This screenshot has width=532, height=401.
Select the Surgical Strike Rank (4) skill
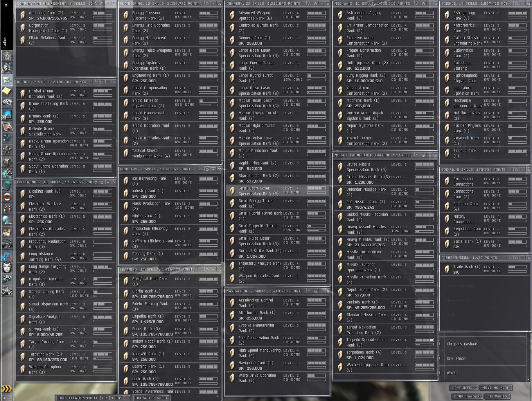point(277,254)
